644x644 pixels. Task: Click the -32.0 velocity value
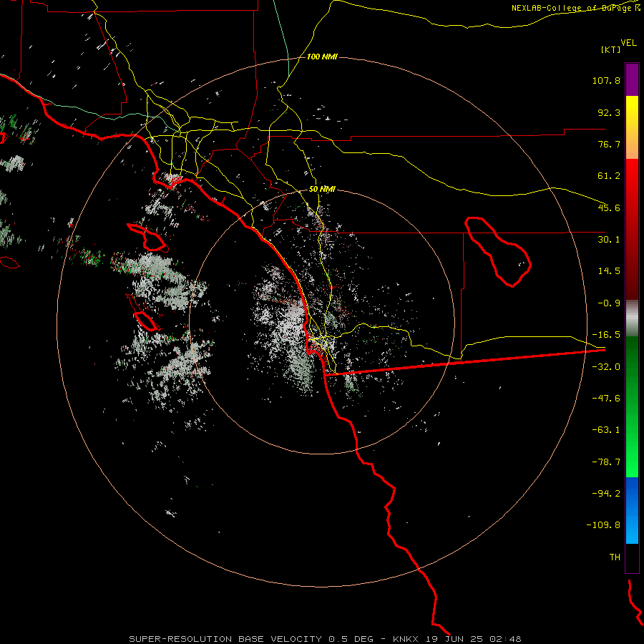click(x=606, y=367)
